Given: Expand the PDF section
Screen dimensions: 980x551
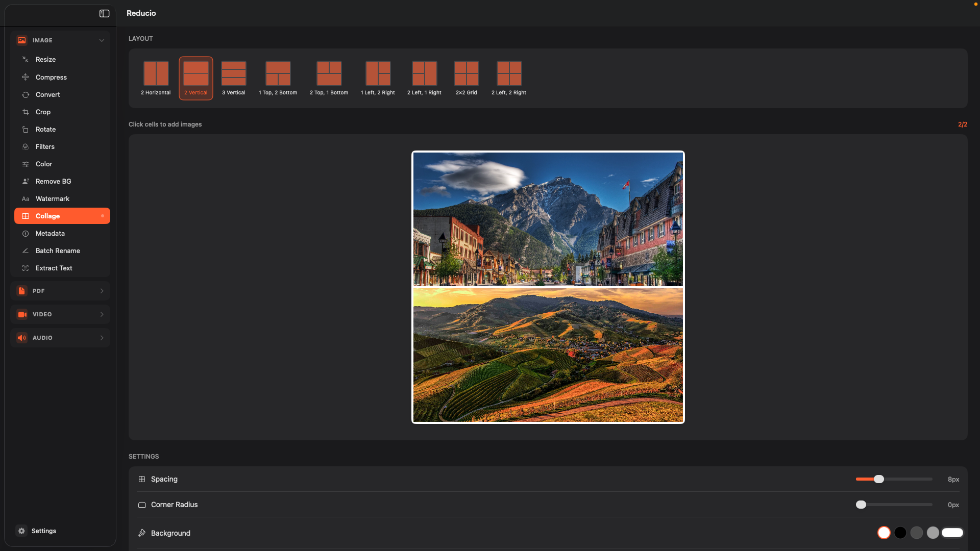Looking at the screenshot, I should tap(60, 291).
